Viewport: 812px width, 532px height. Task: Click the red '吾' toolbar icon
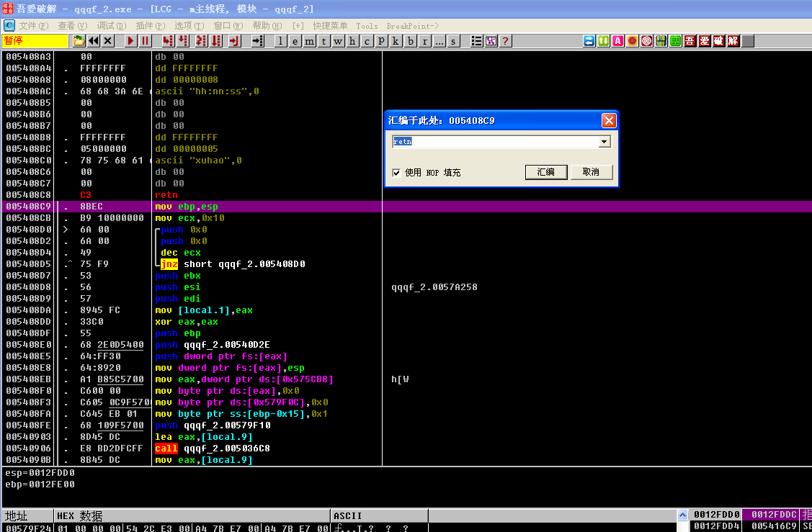click(x=690, y=41)
